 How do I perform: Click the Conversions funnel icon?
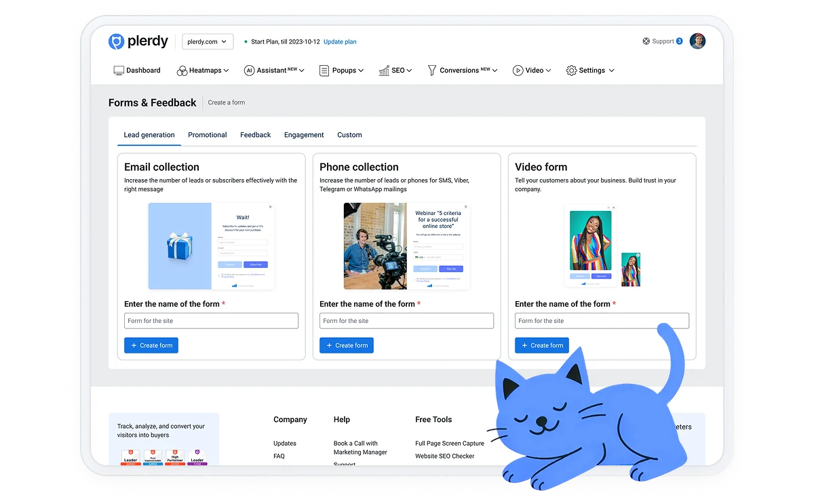click(x=432, y=71)
